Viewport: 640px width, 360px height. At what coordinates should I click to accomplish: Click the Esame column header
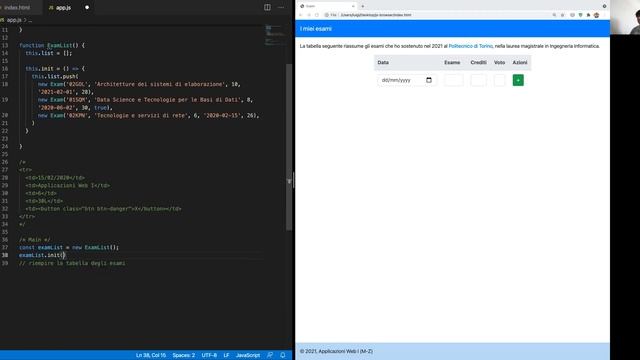452,62
